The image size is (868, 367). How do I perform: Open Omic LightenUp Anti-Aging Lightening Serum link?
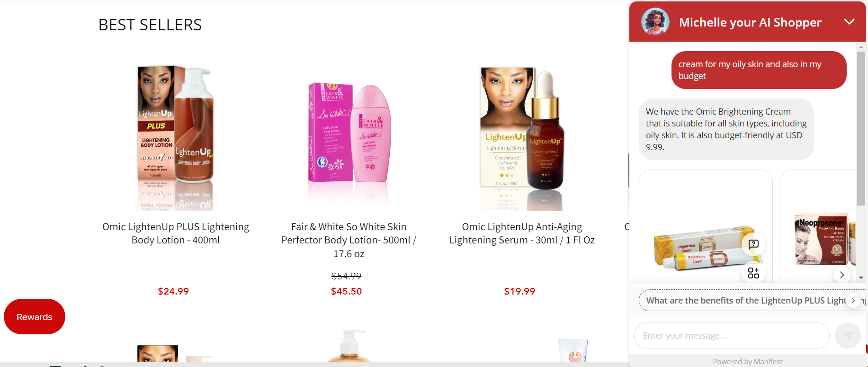(x=522, y=233)
